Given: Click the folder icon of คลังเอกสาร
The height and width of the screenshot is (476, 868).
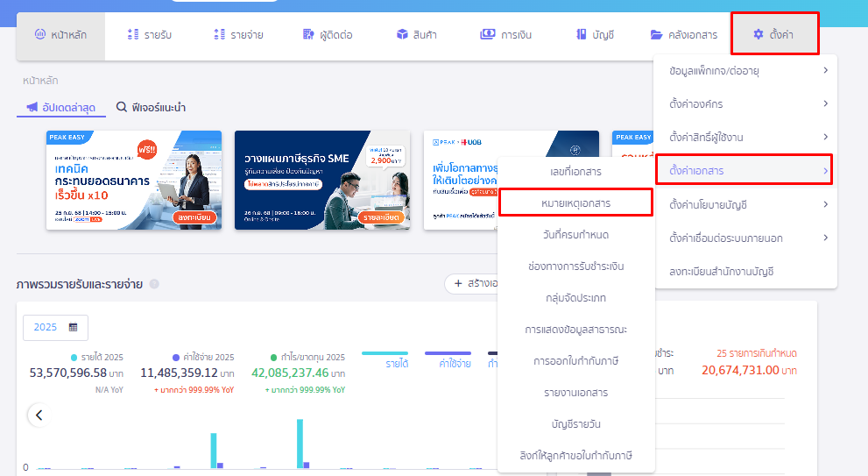Looking at the screenshot, I should tap(657, 35).
